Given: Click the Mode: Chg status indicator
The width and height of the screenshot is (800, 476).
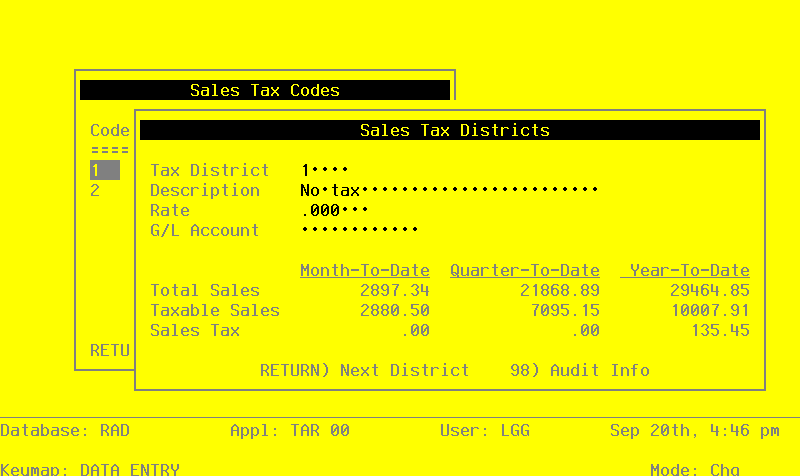Looking at the screenshot, I should tap(695, 469).
